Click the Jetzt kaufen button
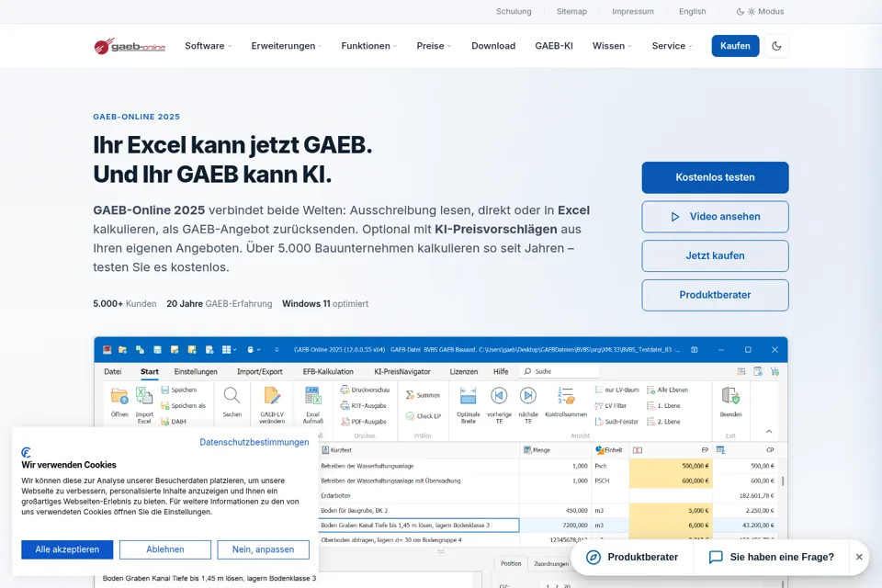 tap(715, 256)
